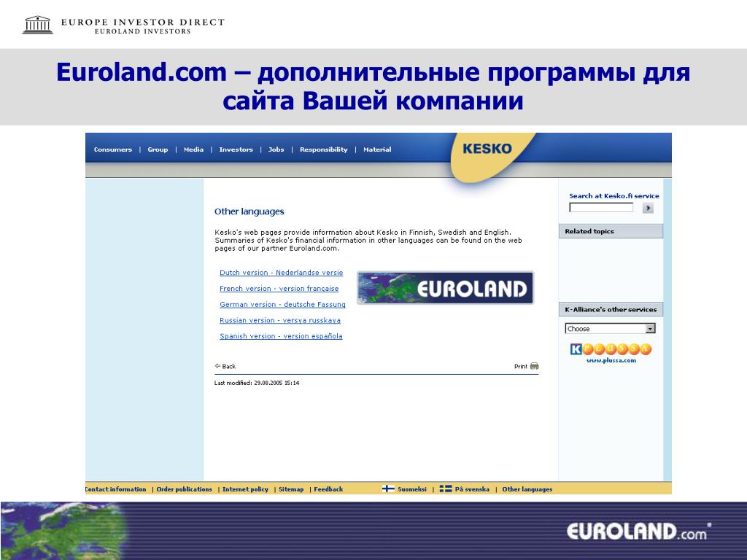Open the Media navigation item
Viewport: 747px width, 560px height.
pyautogui.click(x=193, y=149)
